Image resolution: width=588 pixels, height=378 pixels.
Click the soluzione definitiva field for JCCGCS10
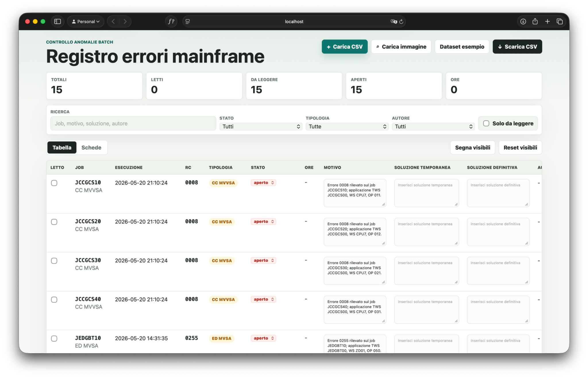click(498, 193)
